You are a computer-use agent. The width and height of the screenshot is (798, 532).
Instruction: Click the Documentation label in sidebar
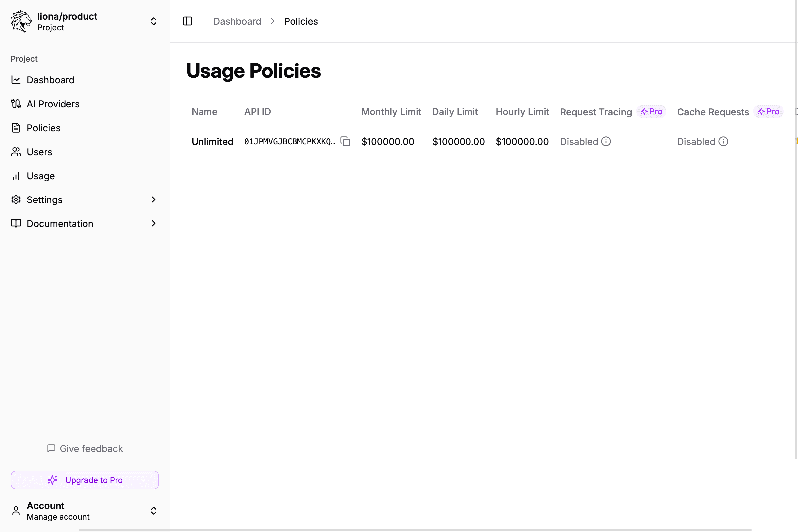(x=60, y=223)
